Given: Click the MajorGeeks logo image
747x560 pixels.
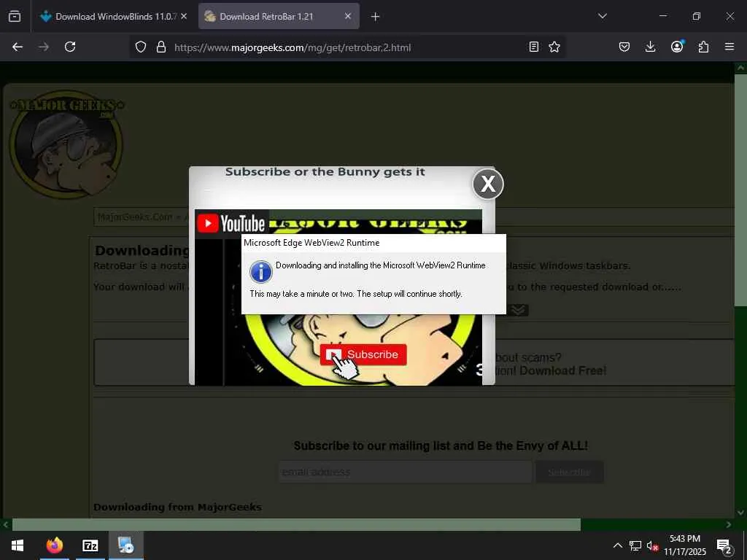Looking at the screenshot, I should [66, 144].
